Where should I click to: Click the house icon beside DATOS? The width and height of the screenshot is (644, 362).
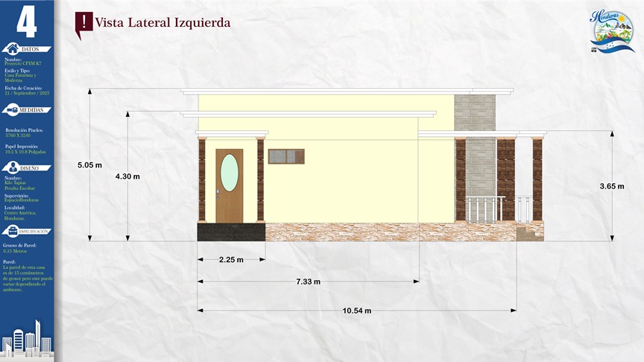(10, 49)
